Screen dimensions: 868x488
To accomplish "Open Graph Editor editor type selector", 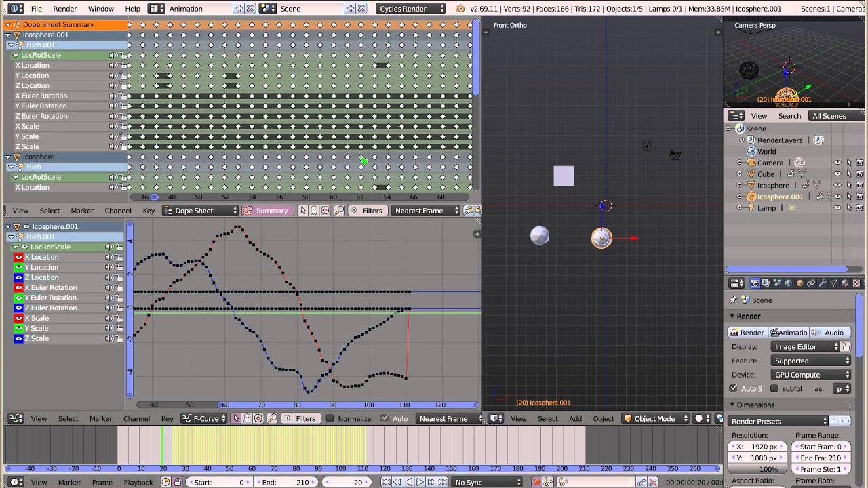I will [16, 418].
